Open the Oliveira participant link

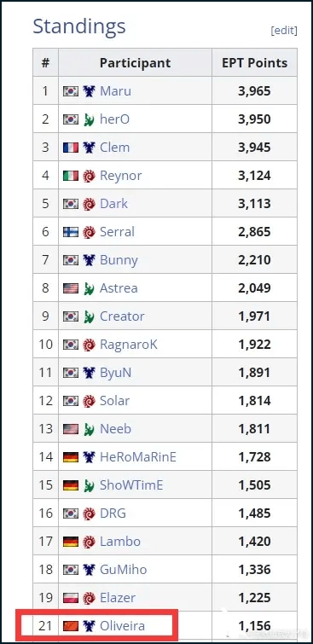tap(122, 626)
